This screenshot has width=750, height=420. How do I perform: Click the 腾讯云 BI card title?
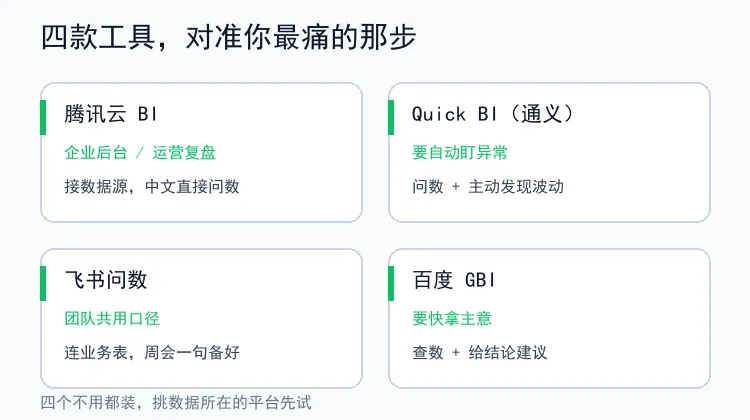(110, 114)
